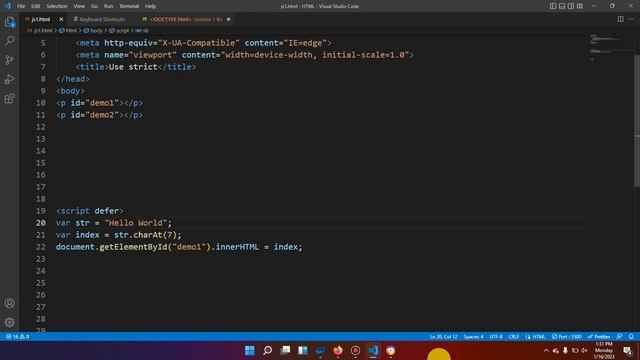640x360 pixels.
Task: Click the "Use strict" title text
Action: 133,67
